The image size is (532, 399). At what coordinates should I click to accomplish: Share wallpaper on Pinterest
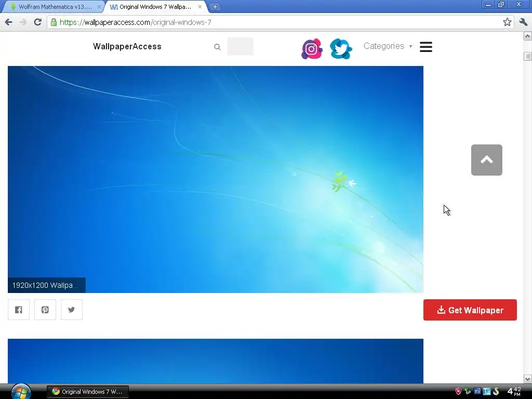45,310
